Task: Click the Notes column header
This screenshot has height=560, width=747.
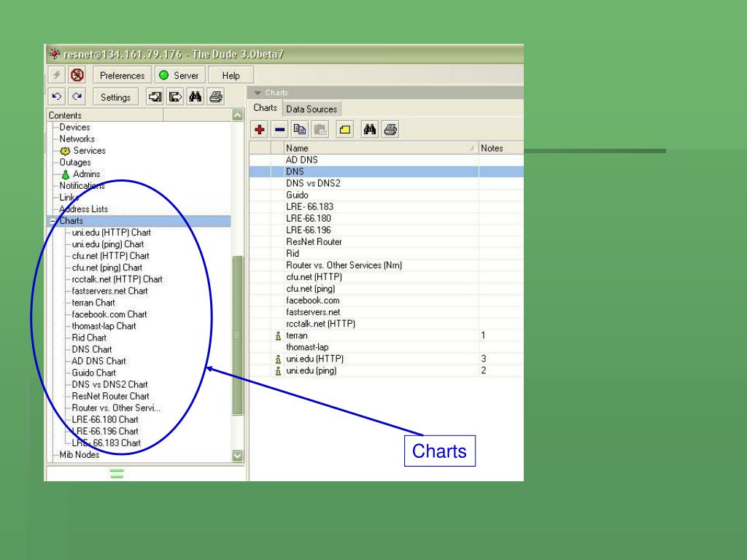Action: pyautogui.click(x=501, y=148)
